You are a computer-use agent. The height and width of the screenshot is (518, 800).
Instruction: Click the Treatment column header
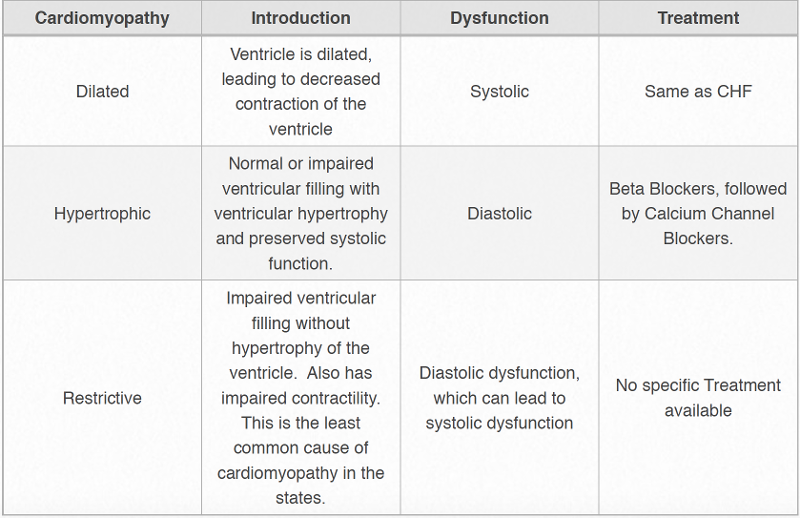[x=698, y=18]
